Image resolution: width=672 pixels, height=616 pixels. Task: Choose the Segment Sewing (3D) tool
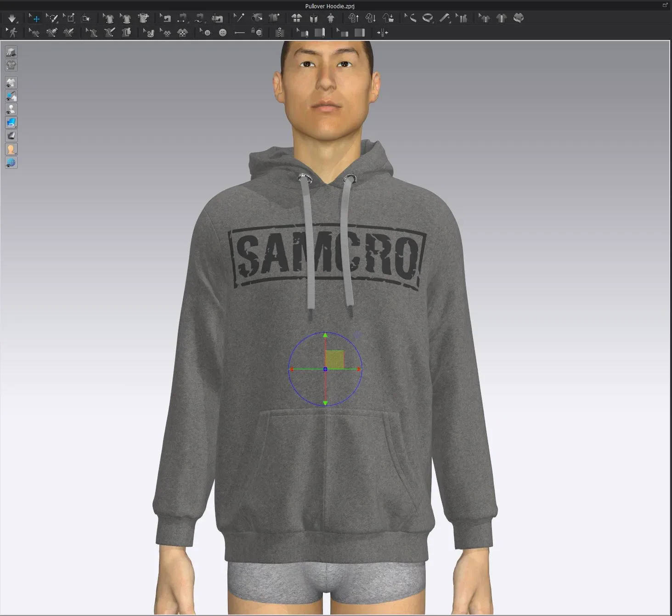point(182,18)
